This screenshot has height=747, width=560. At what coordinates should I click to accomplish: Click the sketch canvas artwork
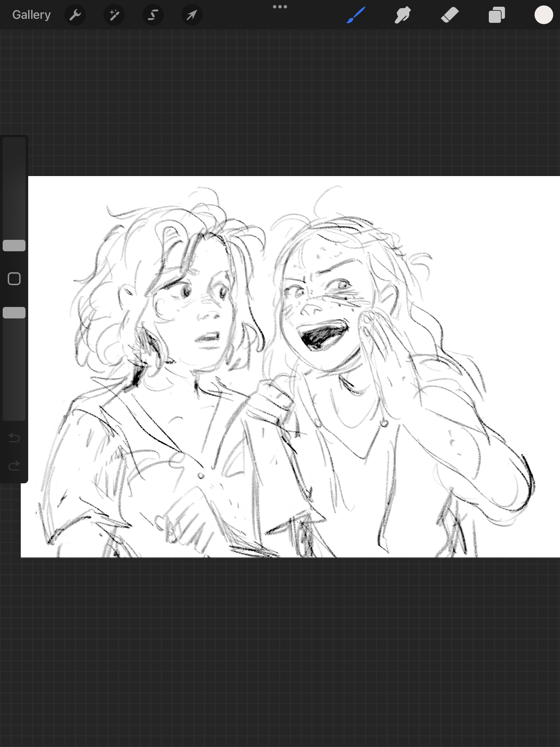tap(290, 366)
